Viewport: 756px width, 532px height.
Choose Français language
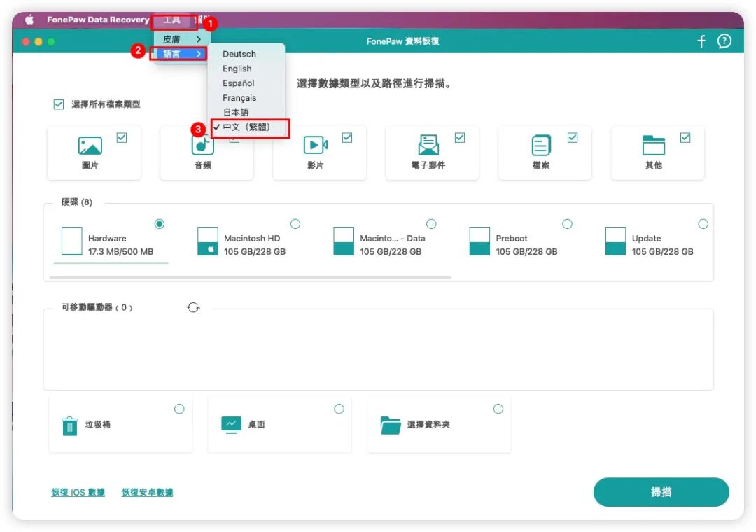[239, 97]
